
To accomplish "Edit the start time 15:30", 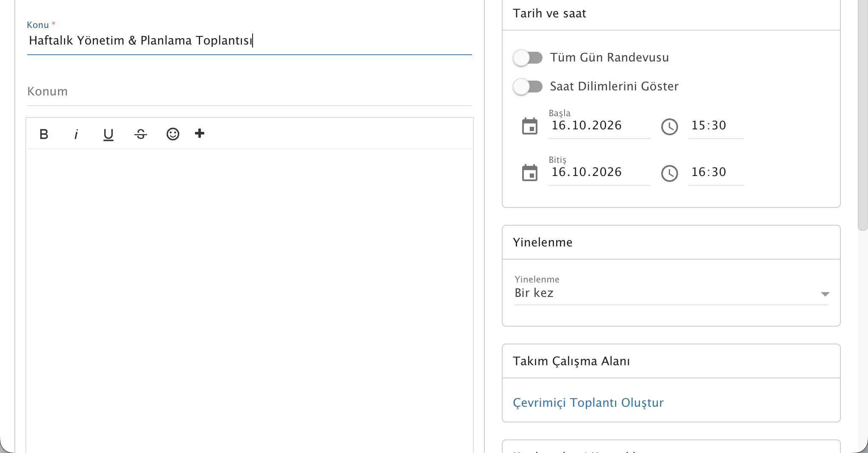I will 716,126.
